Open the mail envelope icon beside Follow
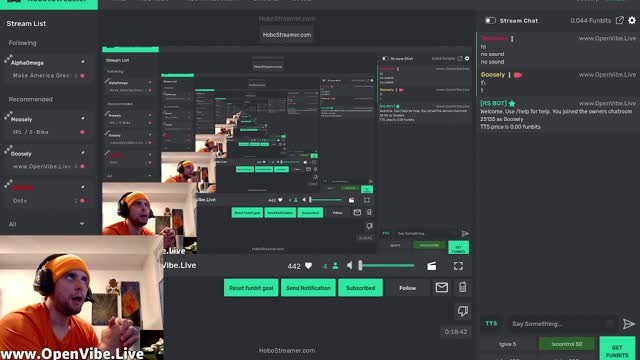The height and width of the screenshot is (360, 640). pyautogui.click(x=442, y=288)
